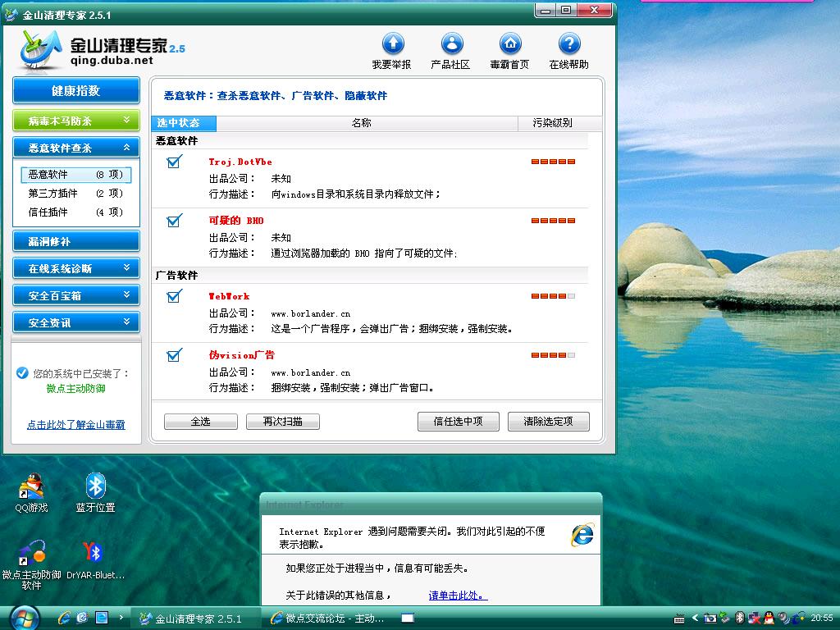Click the 伪vision广告 entry name
This screenshot has width=840, height=630.
[x=242, y=354]
